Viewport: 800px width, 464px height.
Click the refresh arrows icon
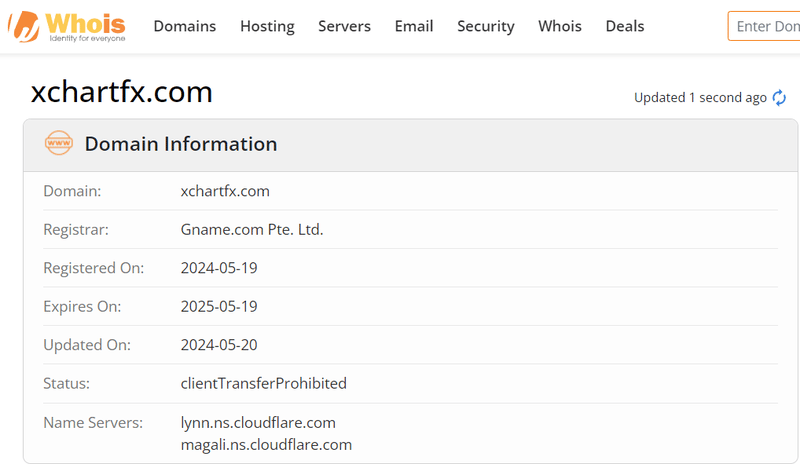click(779, 97)
